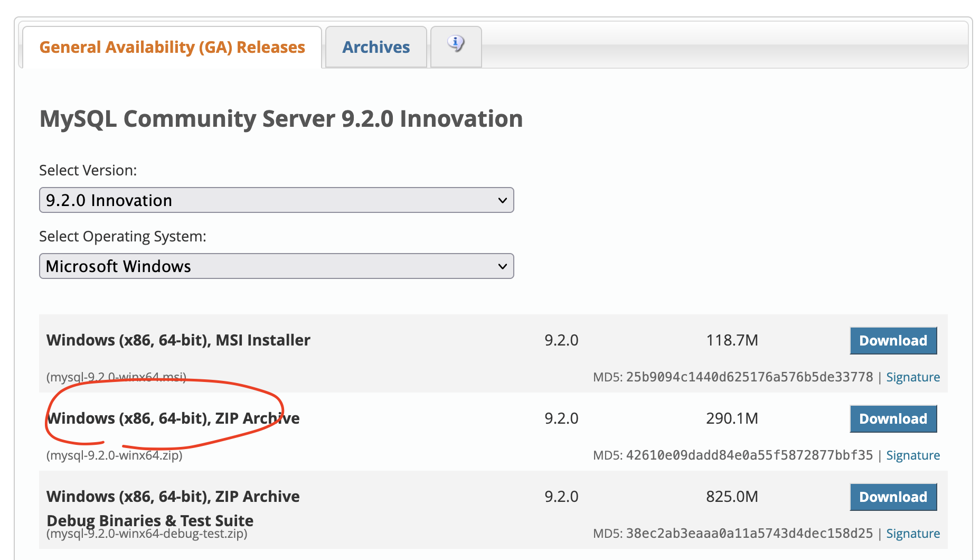
Task: Click the 118.7M file size
Action: coord(732,340)
